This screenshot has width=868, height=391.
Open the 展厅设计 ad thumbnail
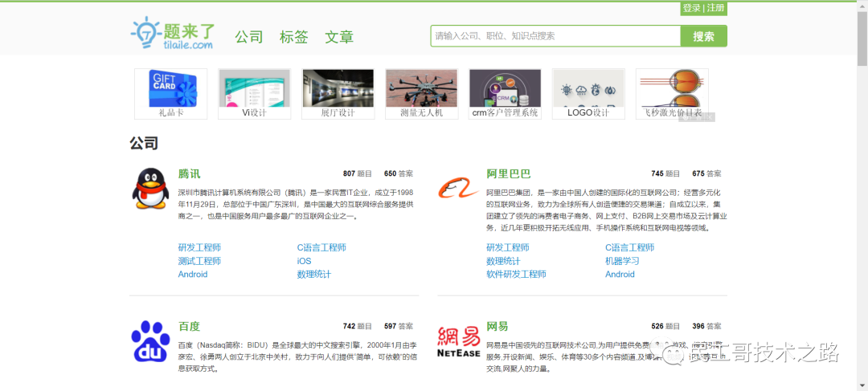coord(338,94)
